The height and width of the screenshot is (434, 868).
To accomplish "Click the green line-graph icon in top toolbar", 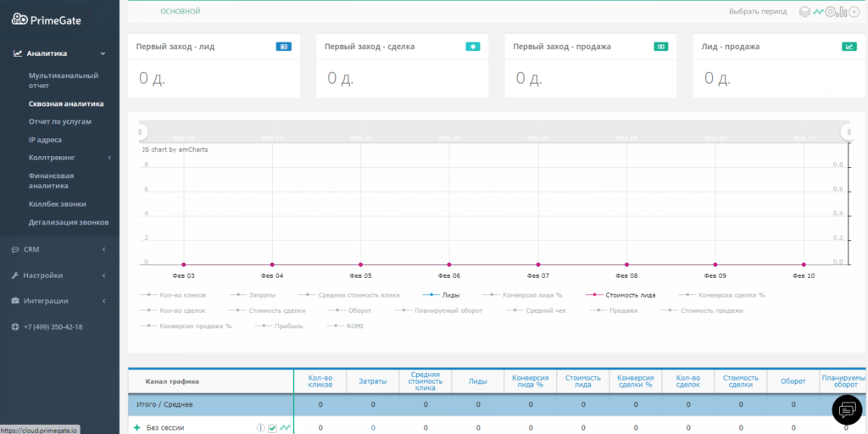I will point(818,12).
